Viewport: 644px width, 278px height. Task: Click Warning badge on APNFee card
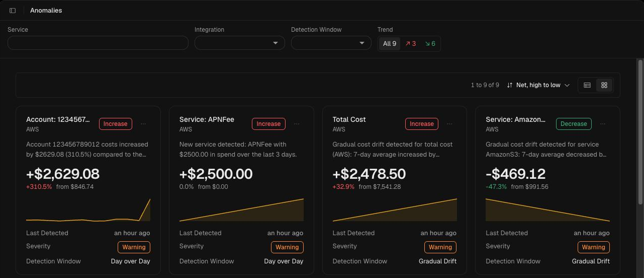287,247
